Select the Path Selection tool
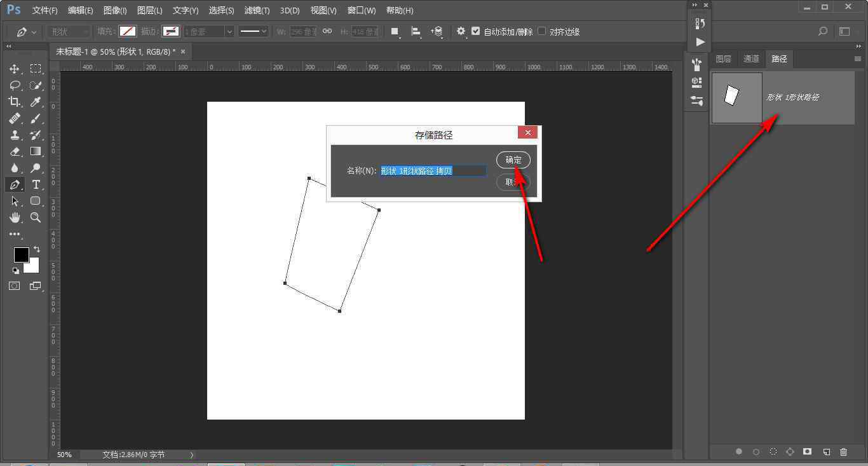The image size is (868, 466). [15, 201]
